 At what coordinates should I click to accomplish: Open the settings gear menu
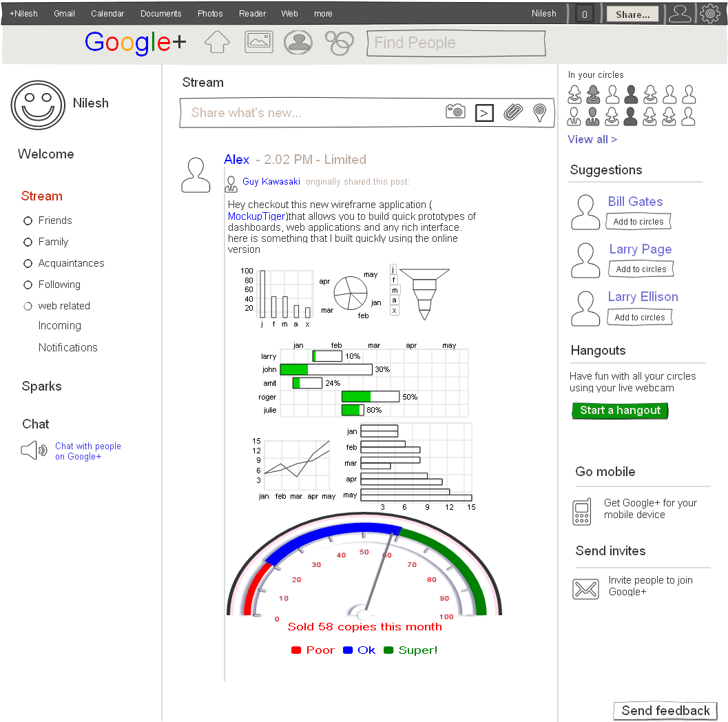[710, 12]
